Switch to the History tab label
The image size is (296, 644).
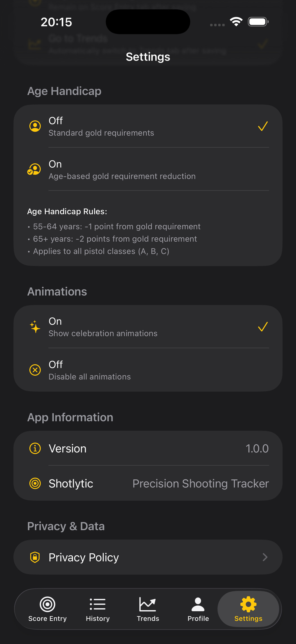pos(98,618)
